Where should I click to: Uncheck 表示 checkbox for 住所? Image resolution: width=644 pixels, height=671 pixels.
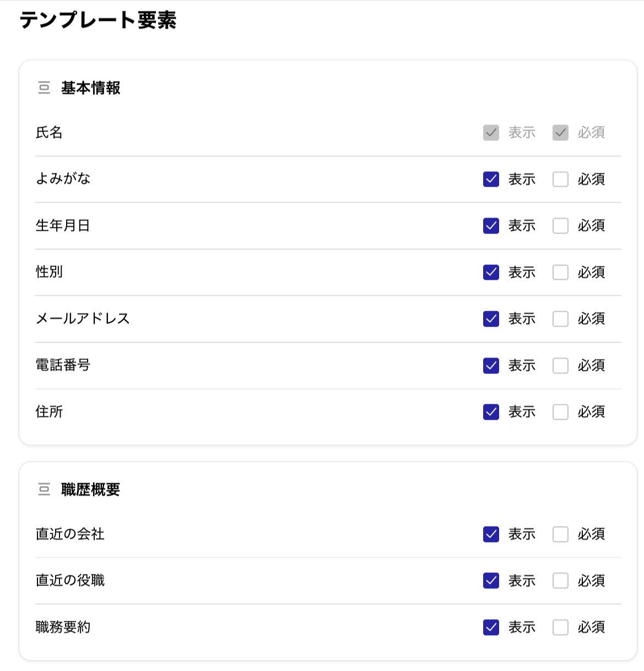click(491, 412)
